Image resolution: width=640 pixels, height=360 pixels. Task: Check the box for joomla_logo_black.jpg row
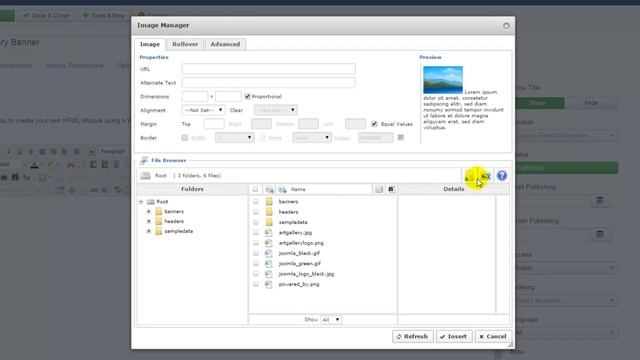(256, 274)
